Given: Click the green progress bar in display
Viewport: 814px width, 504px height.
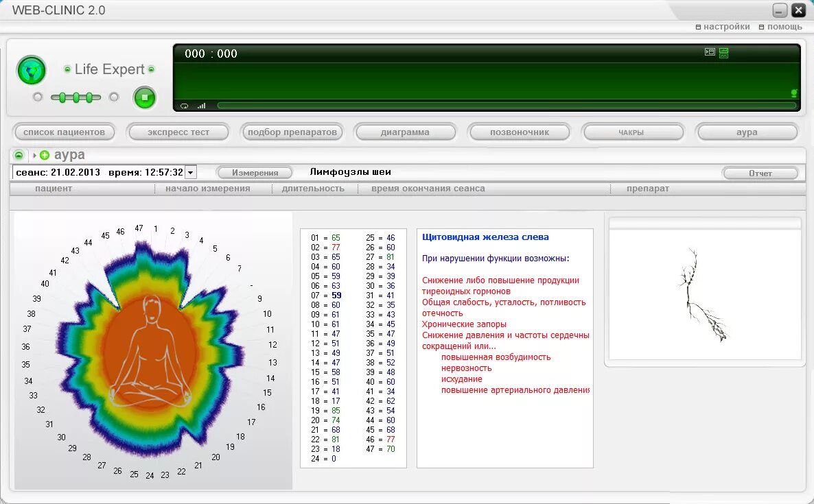Looking at the screenshot, I should pyautogui.click(x=507, y=106).
